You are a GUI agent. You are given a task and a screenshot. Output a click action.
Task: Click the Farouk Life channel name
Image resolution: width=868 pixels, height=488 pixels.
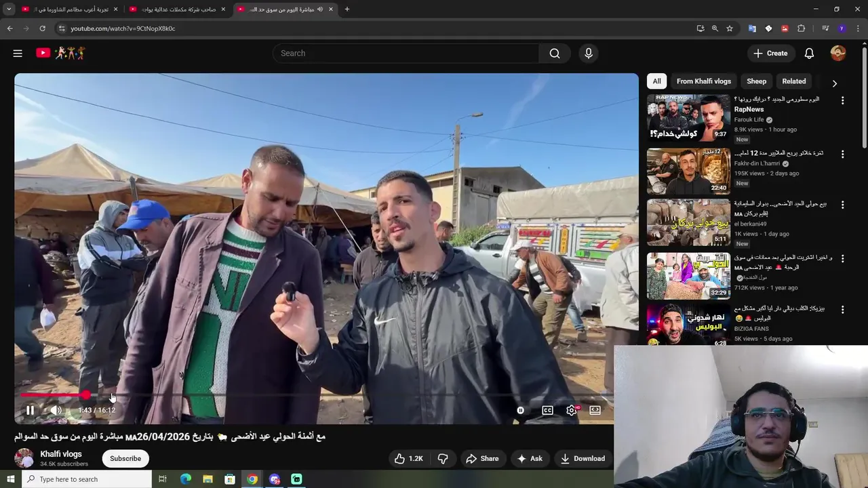tap(749, 119)
